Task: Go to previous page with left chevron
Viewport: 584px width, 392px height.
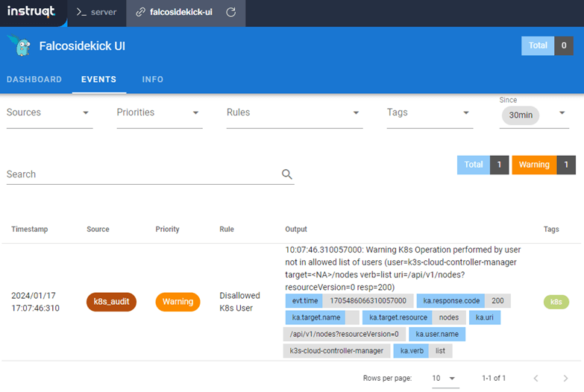Action: [x=536, y=379]
